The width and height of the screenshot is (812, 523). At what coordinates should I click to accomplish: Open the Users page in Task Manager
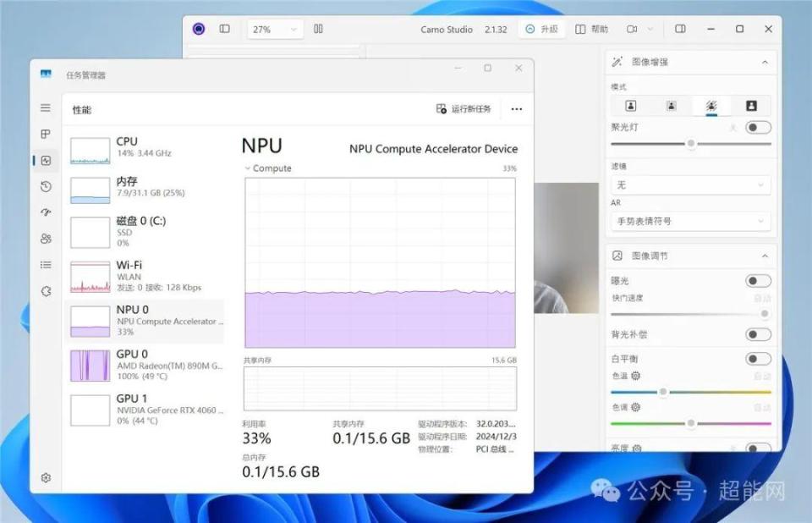pos(46,239)
